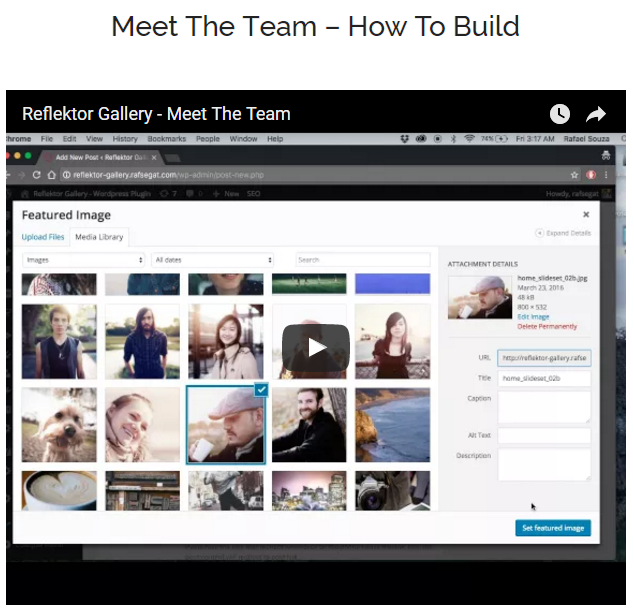Select the letterpress type blocks thumbnail

142,490
